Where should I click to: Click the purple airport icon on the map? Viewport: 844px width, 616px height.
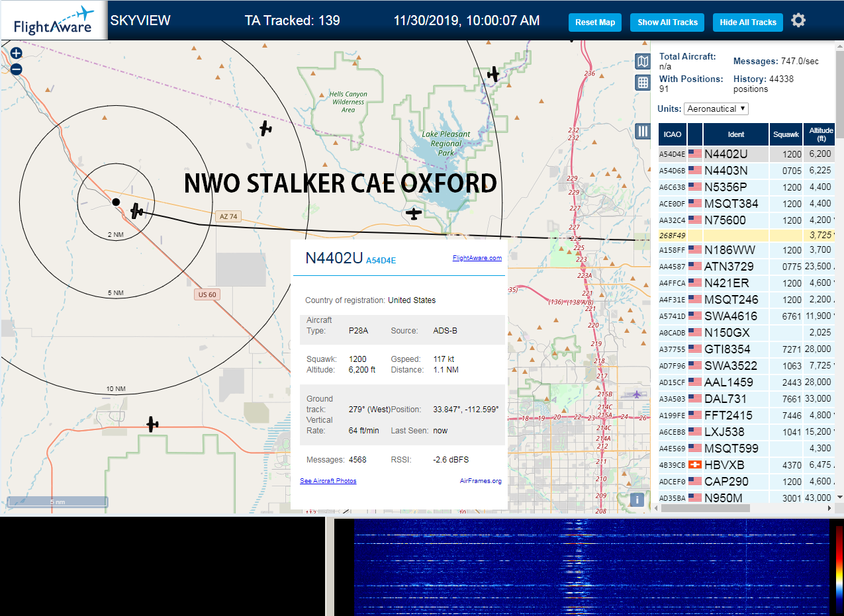pyautogui.click(x=637, y=394)
